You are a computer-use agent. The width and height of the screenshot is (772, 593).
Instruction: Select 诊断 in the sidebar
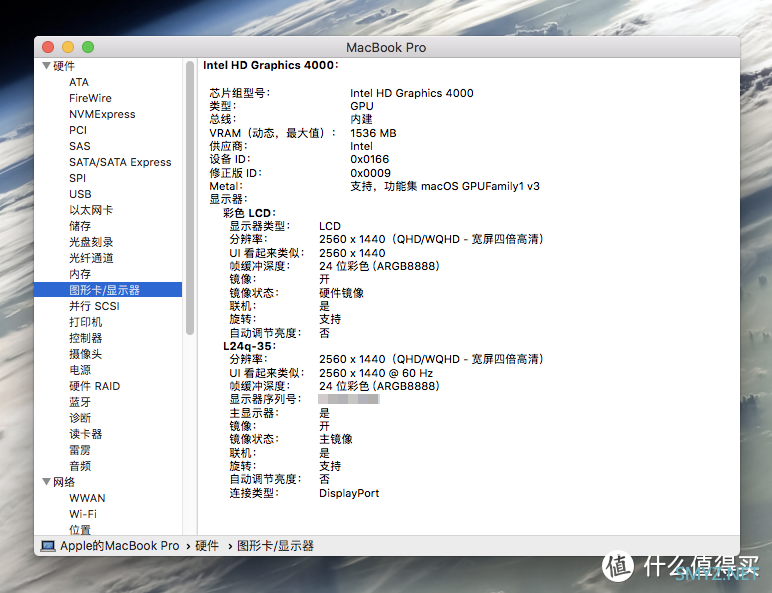pos(80,418)
